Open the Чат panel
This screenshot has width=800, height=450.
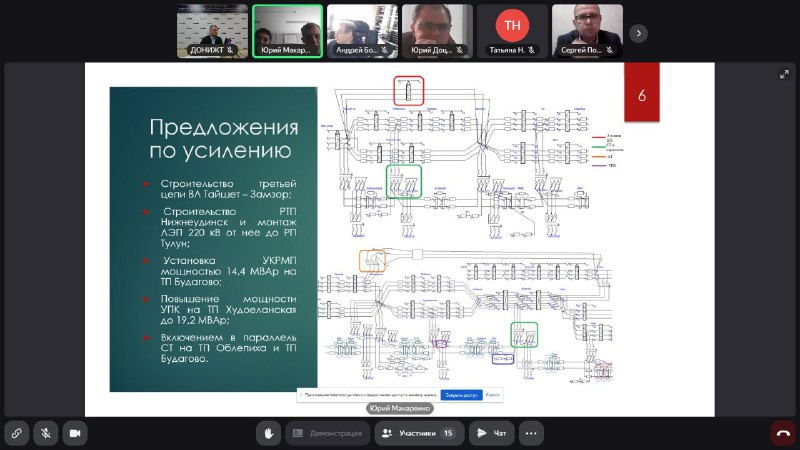(492, 433)
